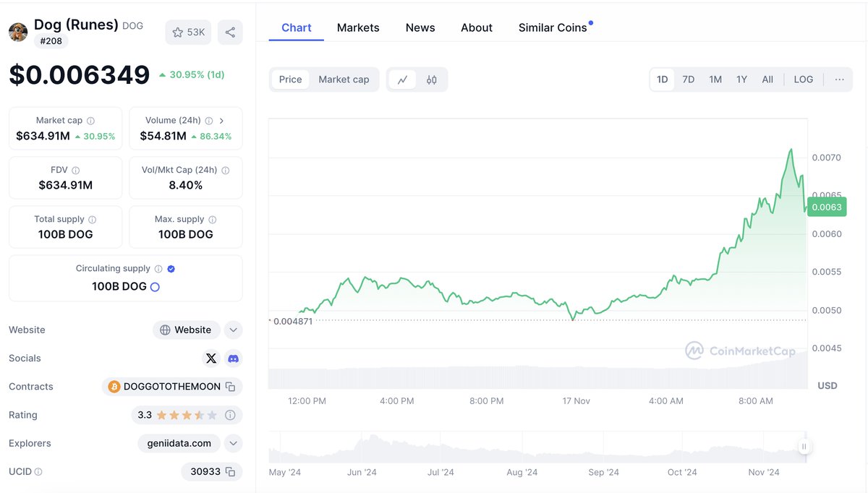Open the Website link button
The width and height of the screenshot is (868, 493).
coord(186,330)
